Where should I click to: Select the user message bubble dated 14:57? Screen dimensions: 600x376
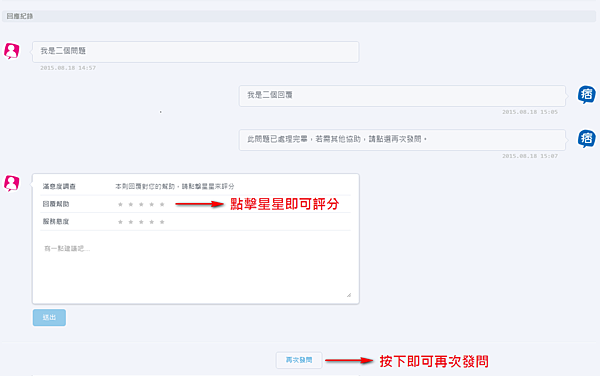click(196, 52)
